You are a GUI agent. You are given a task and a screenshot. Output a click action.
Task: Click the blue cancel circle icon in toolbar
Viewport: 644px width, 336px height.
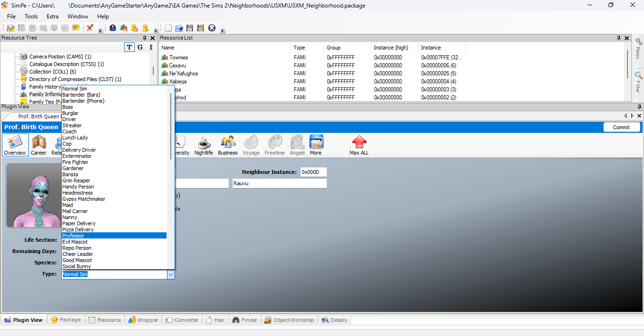pos(211,28)
